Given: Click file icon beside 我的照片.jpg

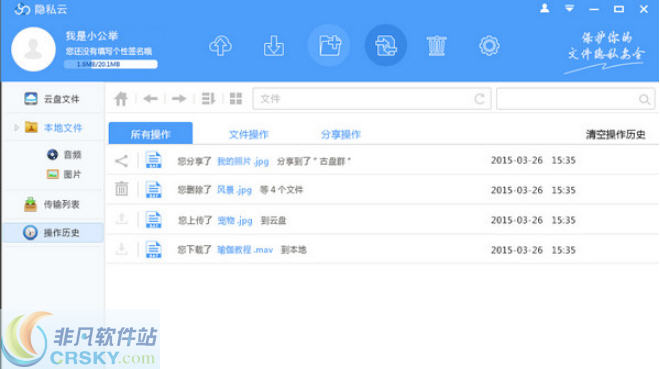Looking at the screenshot, I should pyautogui.click(x=153, y=160).
